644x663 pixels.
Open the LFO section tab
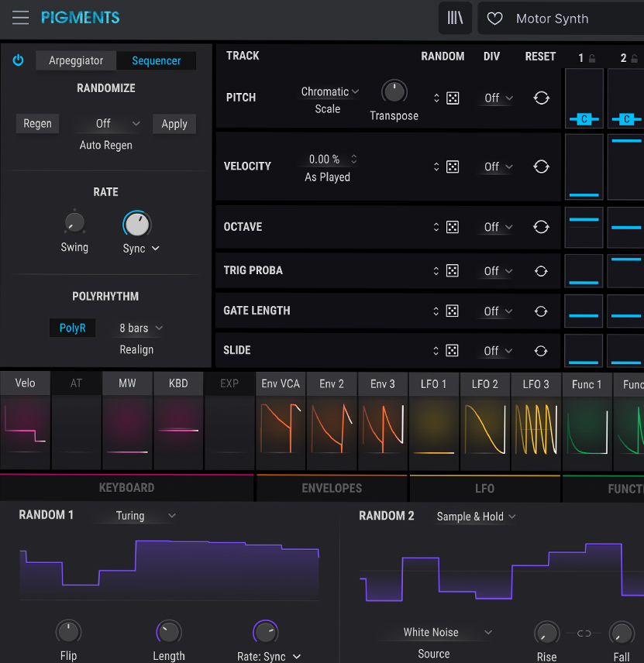[485, 489]
